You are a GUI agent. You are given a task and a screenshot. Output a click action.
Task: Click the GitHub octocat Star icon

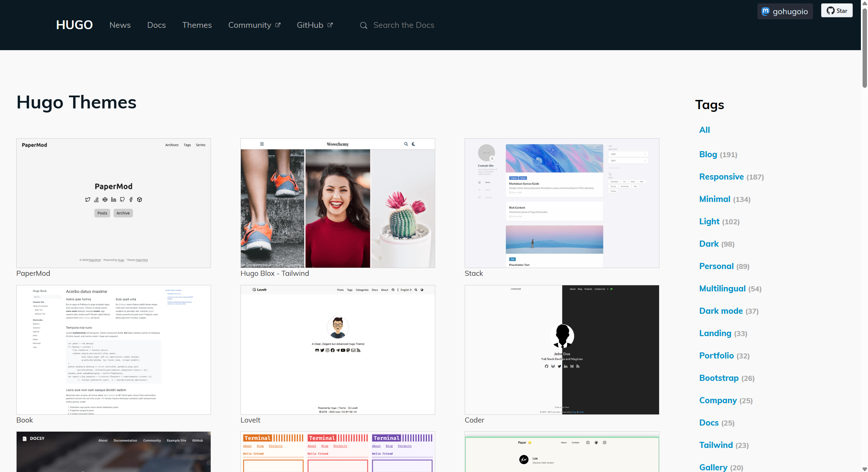830,11
